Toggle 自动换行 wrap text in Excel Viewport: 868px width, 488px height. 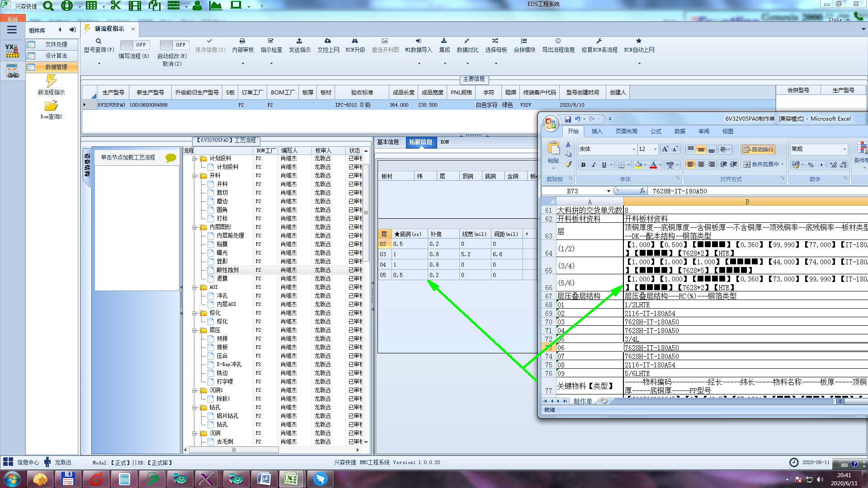[x=758, y=150]
